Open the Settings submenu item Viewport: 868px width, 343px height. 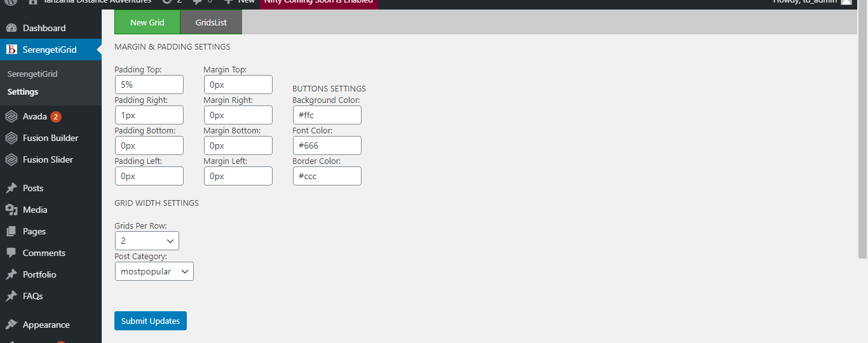pyautogui.click(x=23, y=91)
